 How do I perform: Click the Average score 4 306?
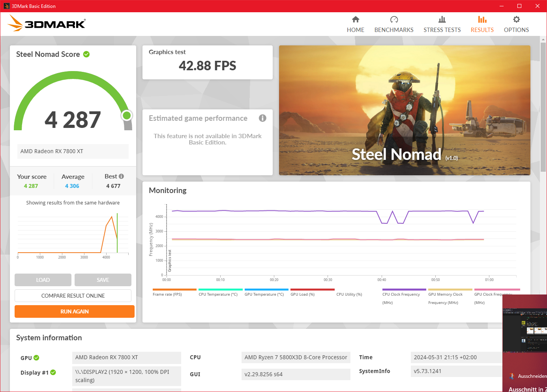pyautogui.click(x=72, y=186)
